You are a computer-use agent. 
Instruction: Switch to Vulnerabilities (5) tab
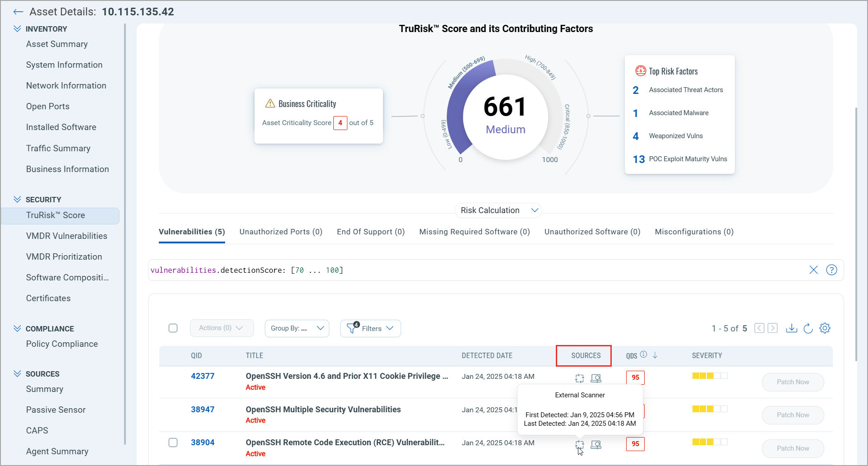pyautogui.click(x=192, y=232)
